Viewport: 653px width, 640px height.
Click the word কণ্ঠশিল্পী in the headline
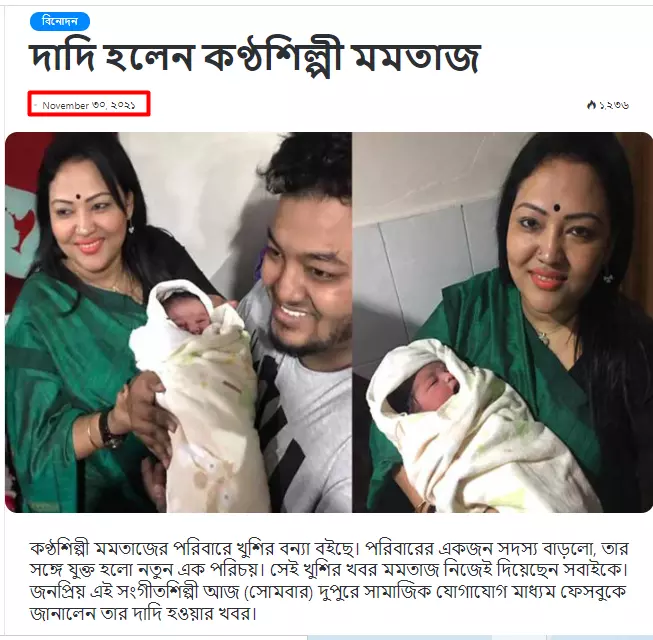pyautogui.click(x=273, y=57)
